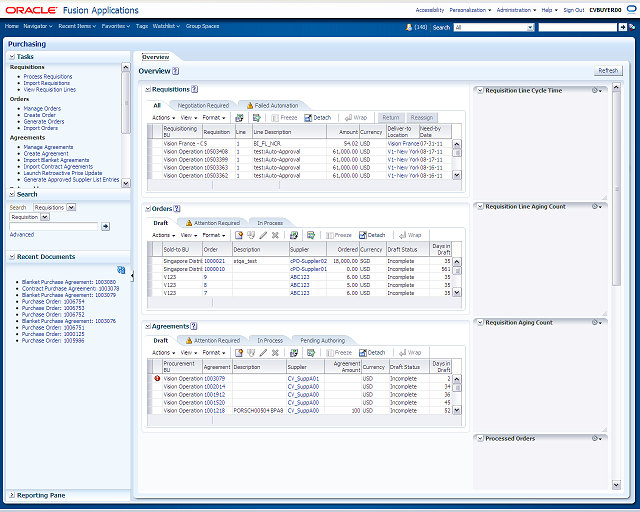Screen dimensions: 640x512
Task: Switch to Failed Automation tab
Action: 272,105
